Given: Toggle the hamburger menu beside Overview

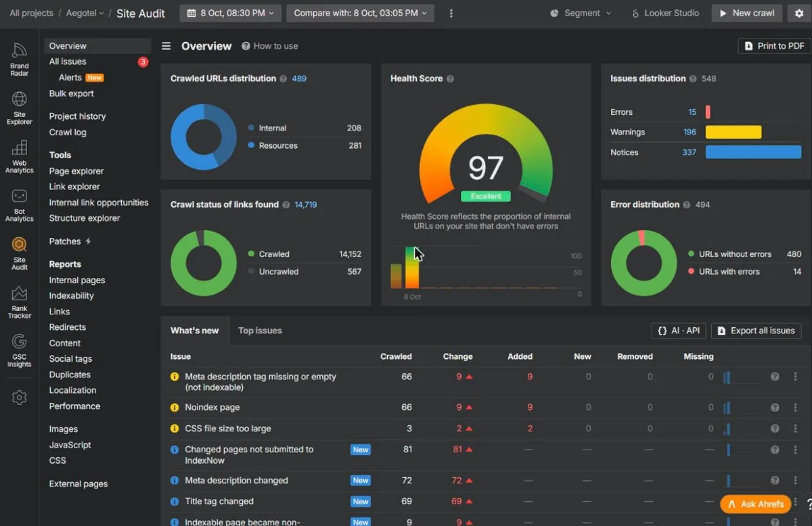Looking at the screenshot, I should [x=166, y=46].
